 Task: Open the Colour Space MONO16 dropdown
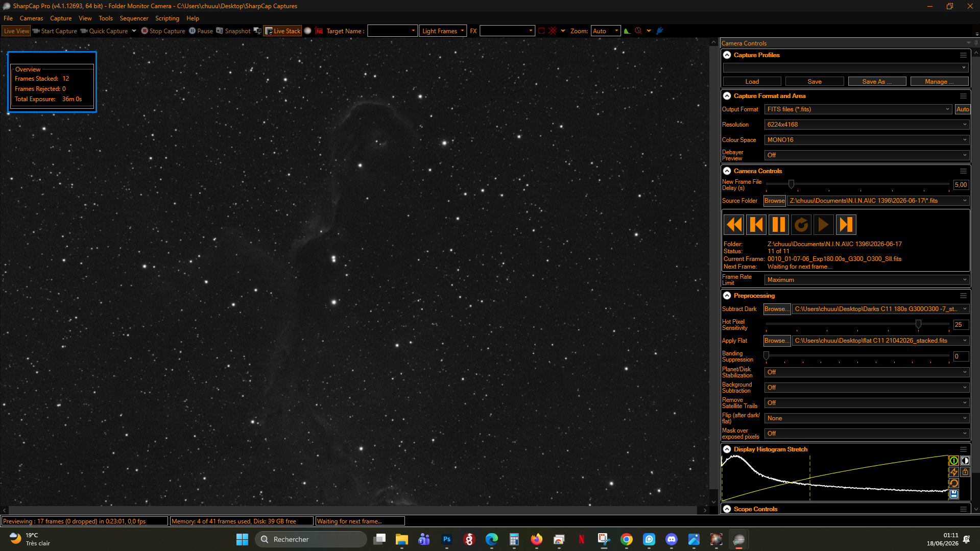tap(867, 140)
